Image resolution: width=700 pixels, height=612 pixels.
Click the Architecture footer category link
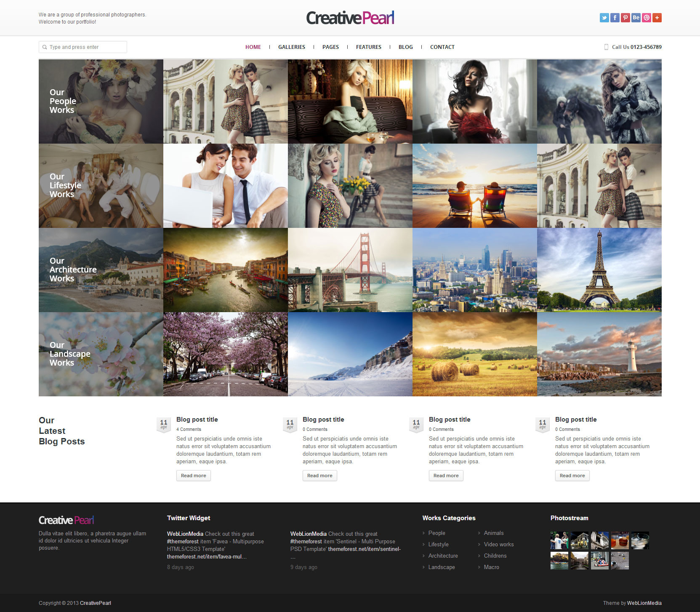coord(443,556)
